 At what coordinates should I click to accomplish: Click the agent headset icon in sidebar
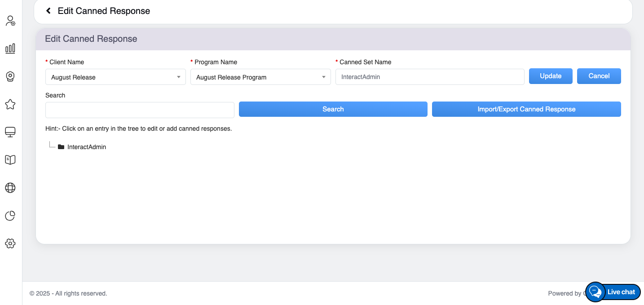(x=10, y=76)
